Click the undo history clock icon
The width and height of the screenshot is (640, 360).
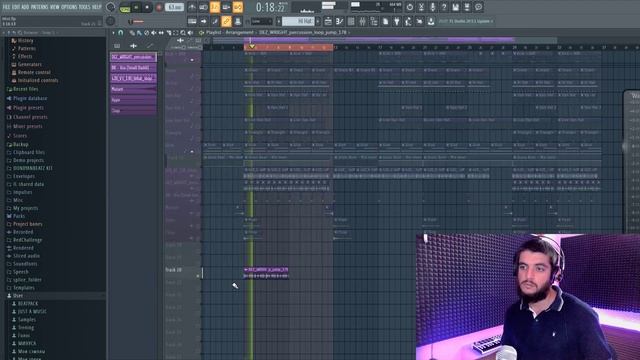410,7
